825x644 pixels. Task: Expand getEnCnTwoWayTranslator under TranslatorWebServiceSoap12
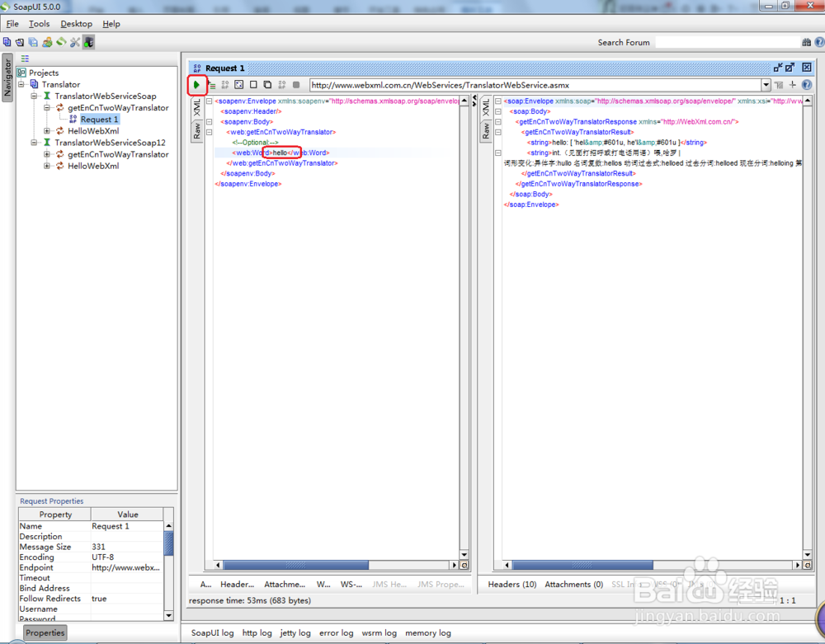47,154
